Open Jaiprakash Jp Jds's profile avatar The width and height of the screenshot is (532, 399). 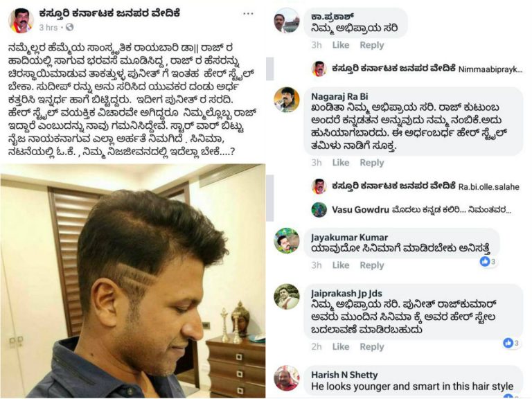click(287, 297)
